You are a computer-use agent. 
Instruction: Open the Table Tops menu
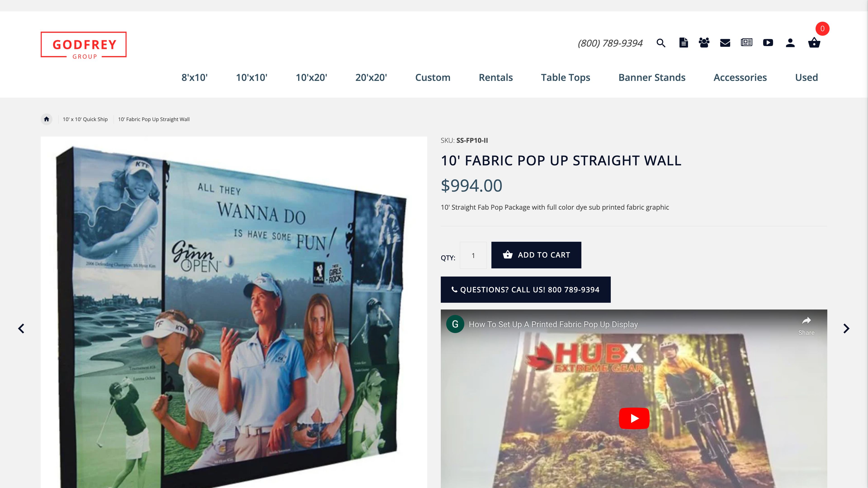pyautogui.click(x=565, y=78)
